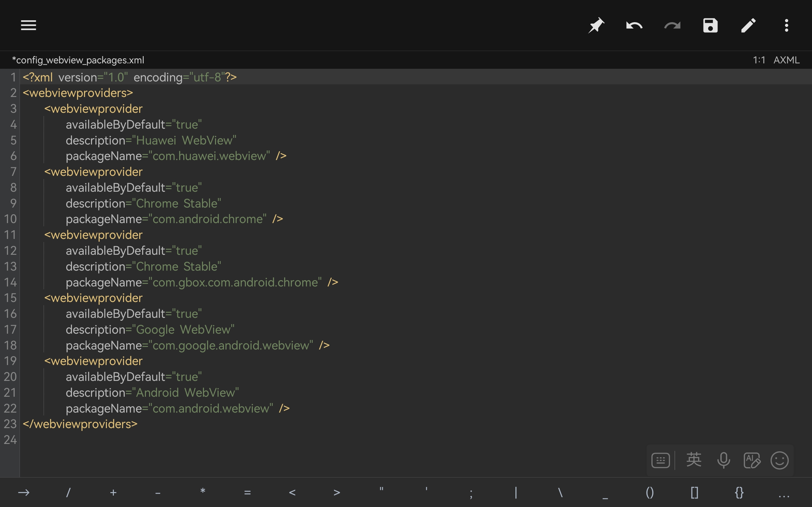Image resolution: width=812 pixels, height=507 pixels.
Task: Insert tab using arrow symbol key
Action: coord(23,492)
